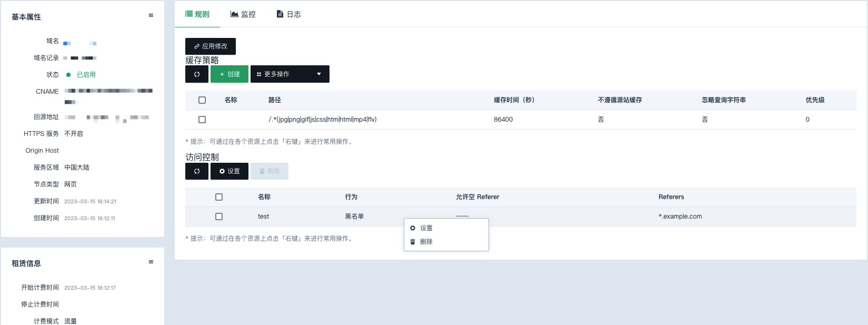This screenshot has width=868, height=325.
Task: Refresh the 访问控制 list
Action: pos(197,171)
